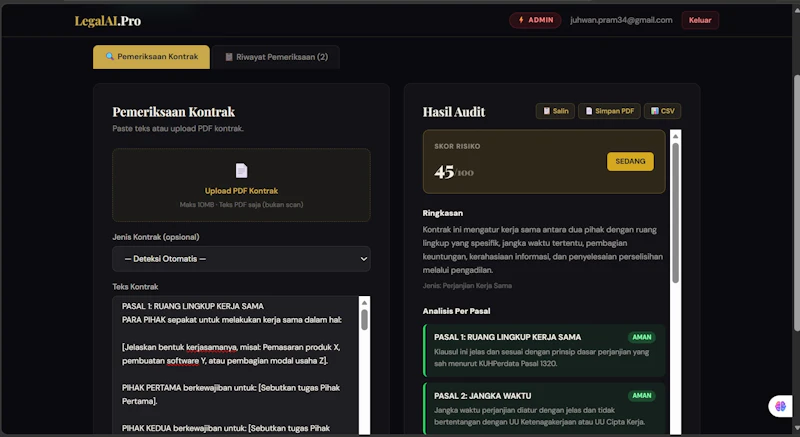Image resolution: width=800 pixels, height=437 pixels.
Task: Click the Jenis: Perjanjian Kerja Sama label
Action: tap(467, 286)
